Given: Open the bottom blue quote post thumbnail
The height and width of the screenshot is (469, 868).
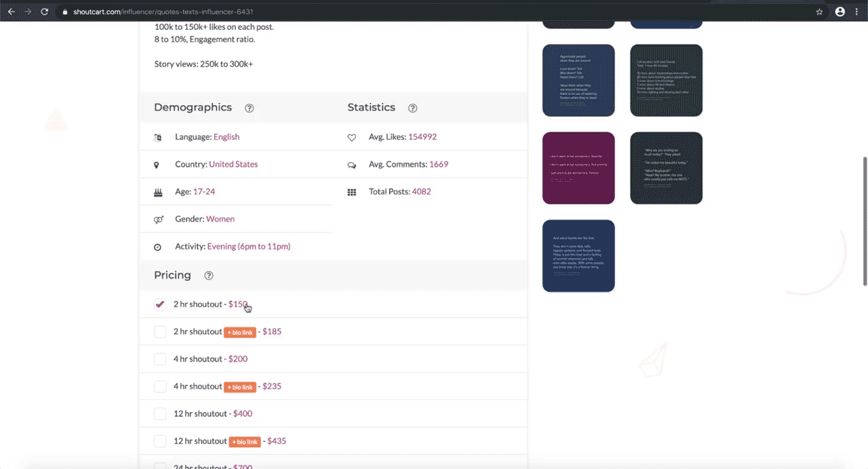Looking at the screenshot, I should [578, 256].
